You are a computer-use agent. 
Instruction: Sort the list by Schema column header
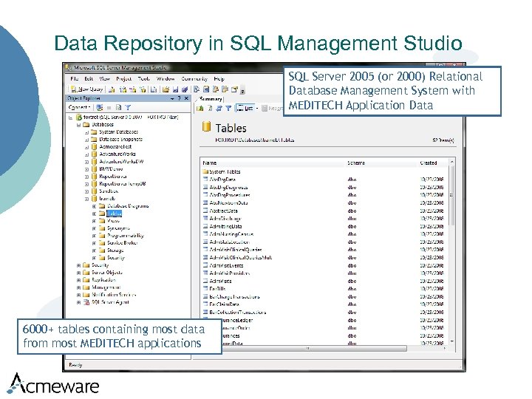click(381, 163)
